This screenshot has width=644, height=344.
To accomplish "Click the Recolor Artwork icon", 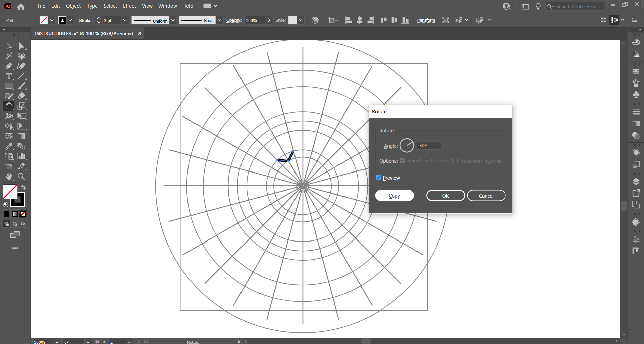I will click(315, 20).
